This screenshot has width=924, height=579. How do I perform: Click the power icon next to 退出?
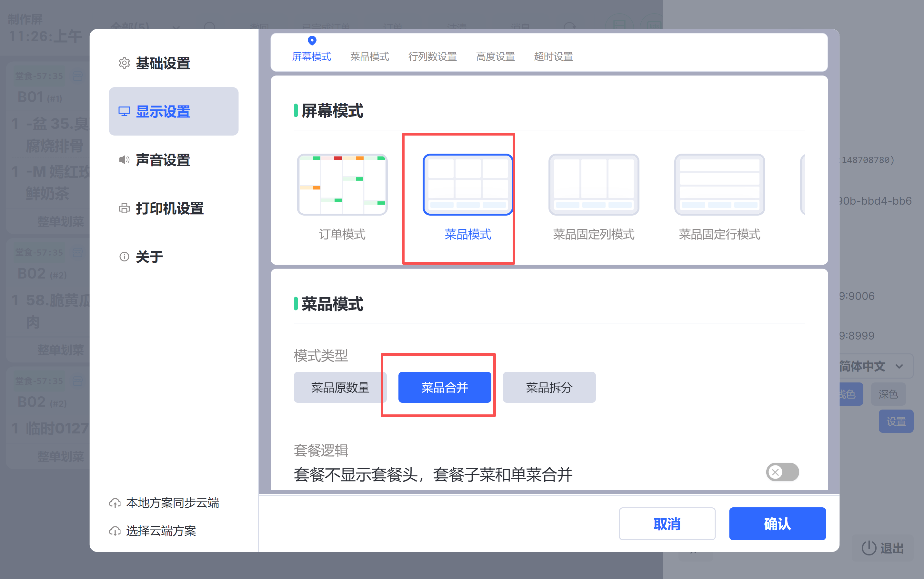coord(869,548)
